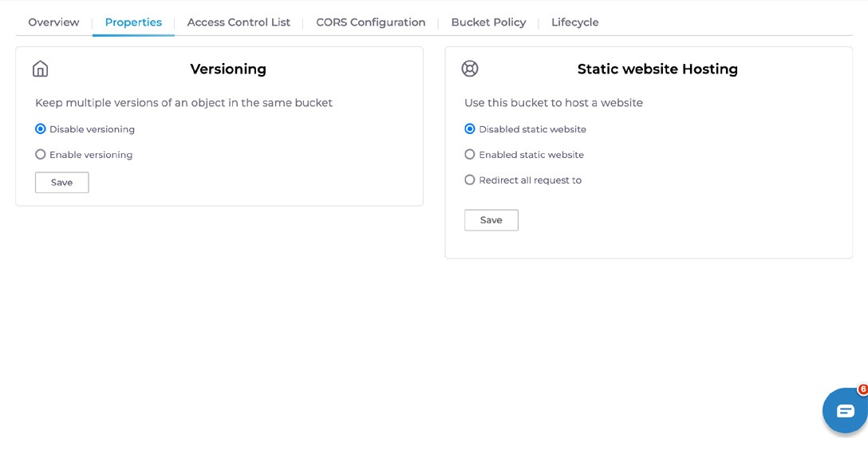The image size is (868, 462).
Task: Click the Versioning card heading
Action: [228, 69]
